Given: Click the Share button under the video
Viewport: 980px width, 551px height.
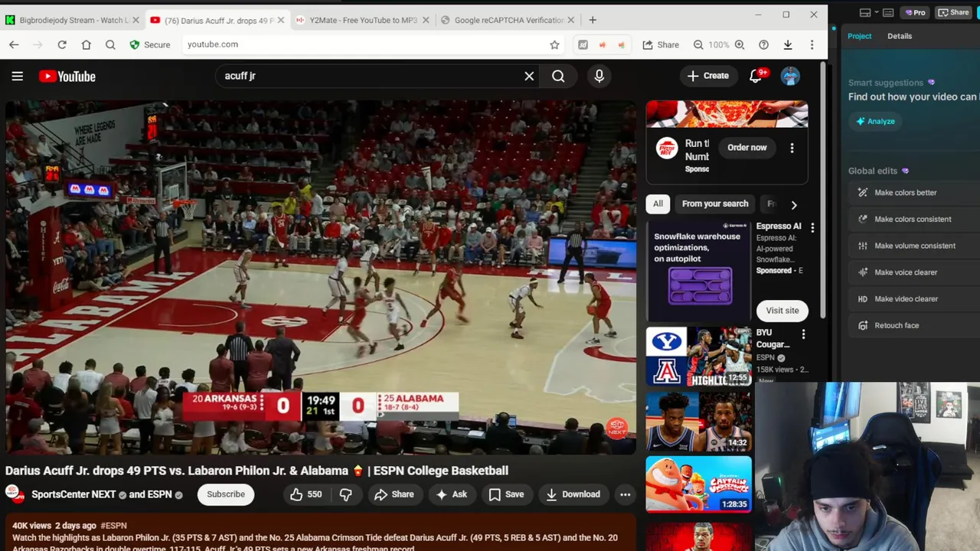Looking at the screenshot, I should [394, 494].
